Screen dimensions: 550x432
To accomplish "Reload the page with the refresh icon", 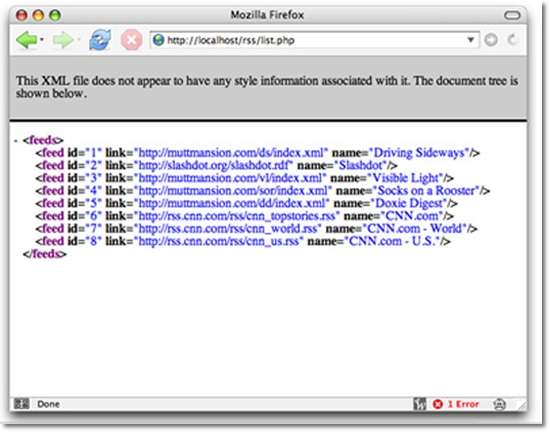I will coord(100,40).
